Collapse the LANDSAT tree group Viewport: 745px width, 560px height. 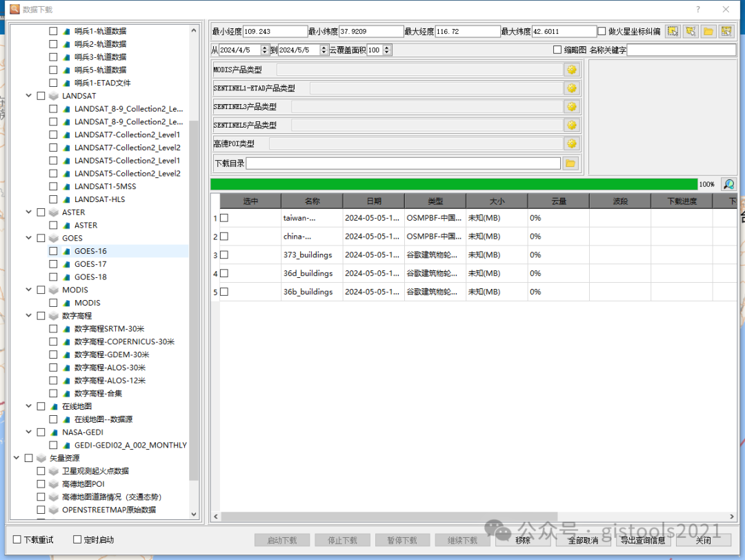click(x=28, y=96)
